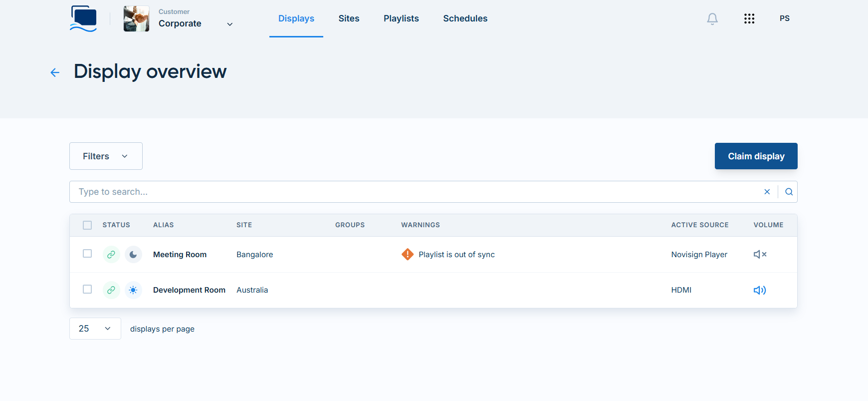This screenshot has height=401, width=868.
Task: Go to the Schedules tab
Action: click(x=465, y=18)
